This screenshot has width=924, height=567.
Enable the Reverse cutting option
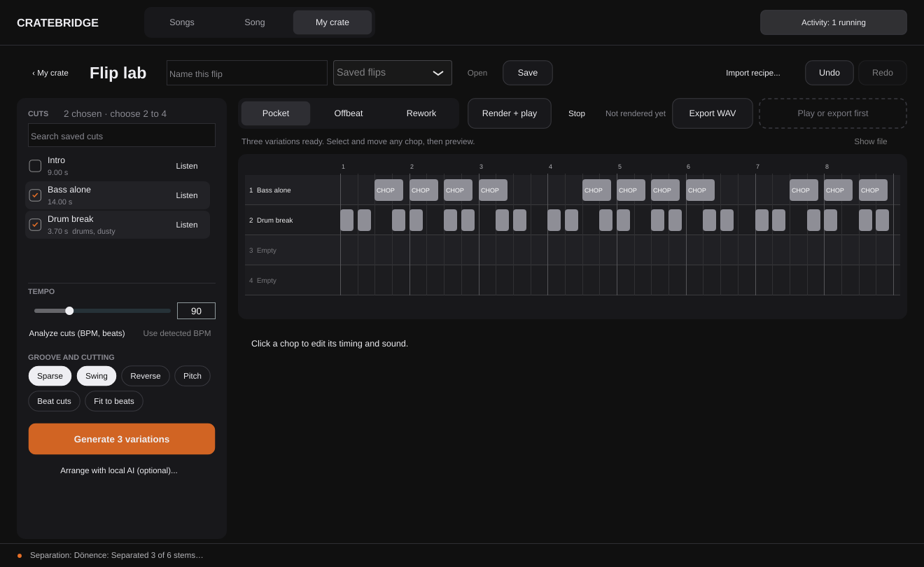coord(146,376)
